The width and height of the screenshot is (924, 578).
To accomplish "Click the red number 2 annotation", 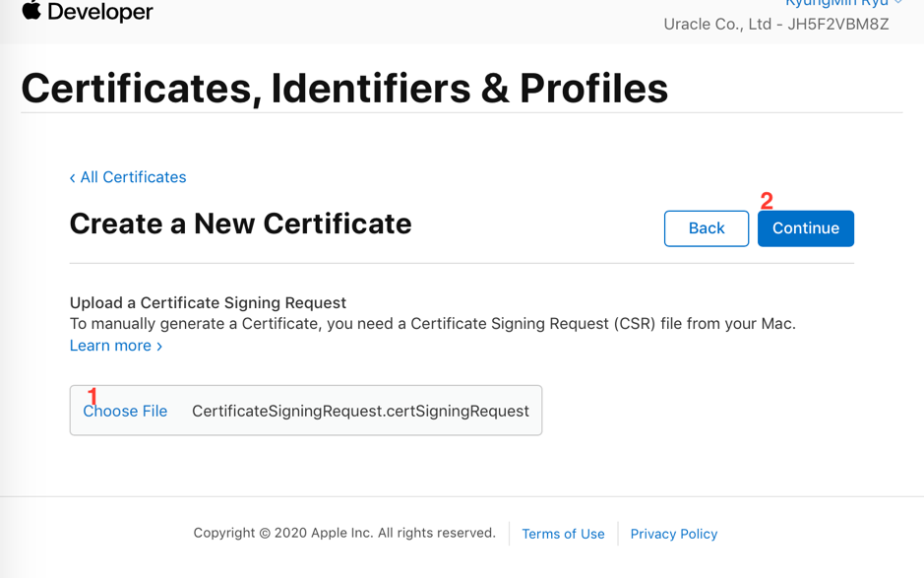I will [767, 201].
